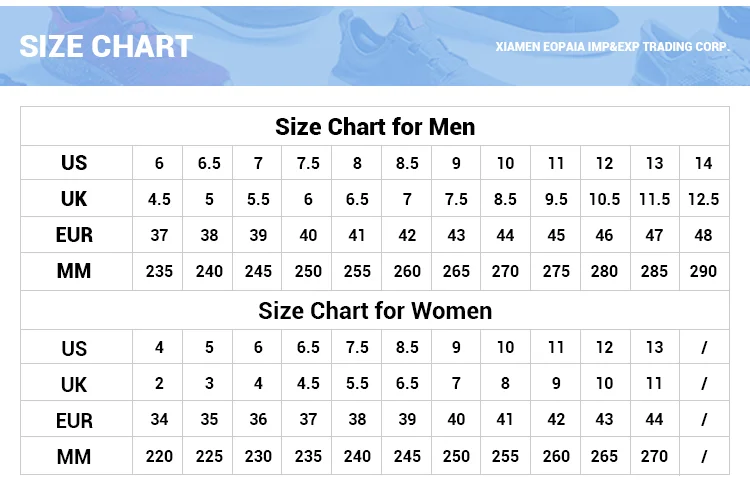
Task: Select men's UK size 12.5 cell
Action: (703, 199)
